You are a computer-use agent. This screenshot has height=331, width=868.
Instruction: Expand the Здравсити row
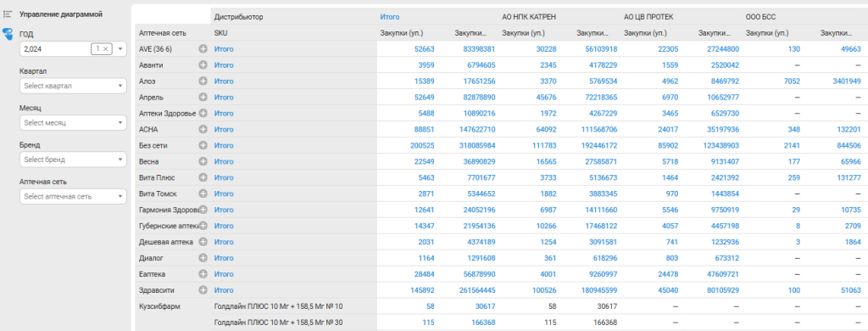[x=203, y=290]
